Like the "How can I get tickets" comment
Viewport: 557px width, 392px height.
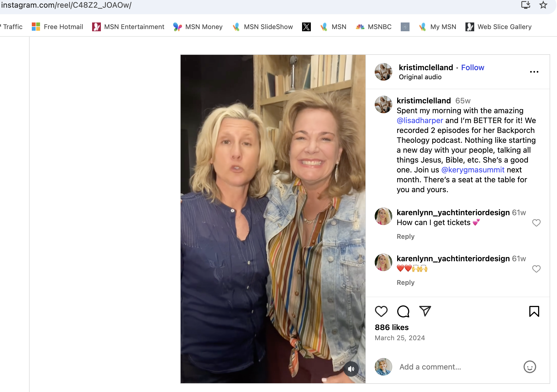pos(536,223)
